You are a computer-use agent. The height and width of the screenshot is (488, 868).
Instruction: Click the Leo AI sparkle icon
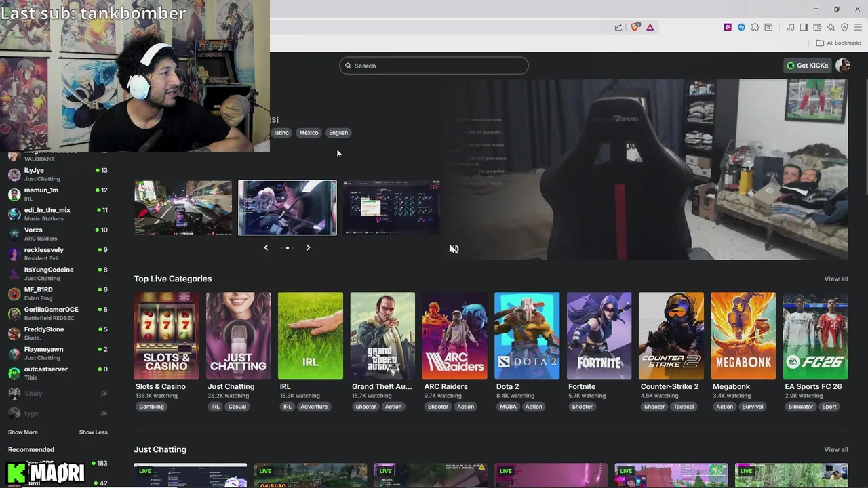click(831, 27)
